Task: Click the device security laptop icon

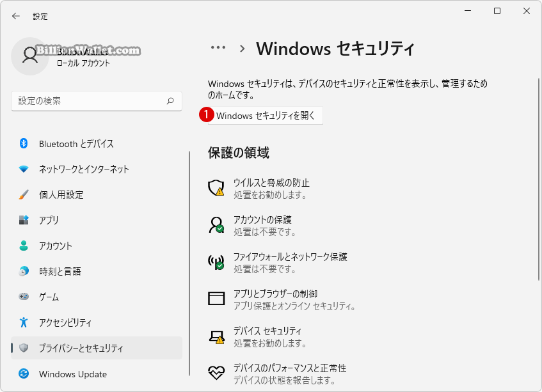Action: pos(216,337)
